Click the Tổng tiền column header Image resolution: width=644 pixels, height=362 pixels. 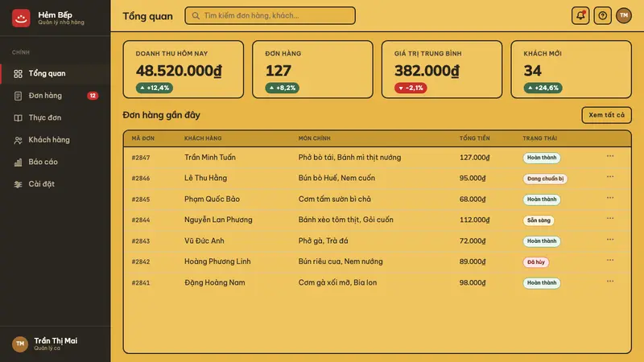click(474, 138)
